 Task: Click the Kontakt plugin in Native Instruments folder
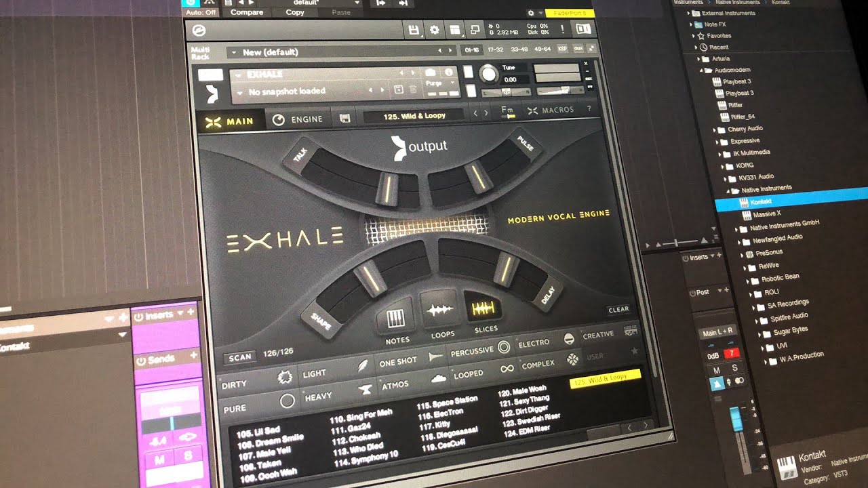click(761, 202)
